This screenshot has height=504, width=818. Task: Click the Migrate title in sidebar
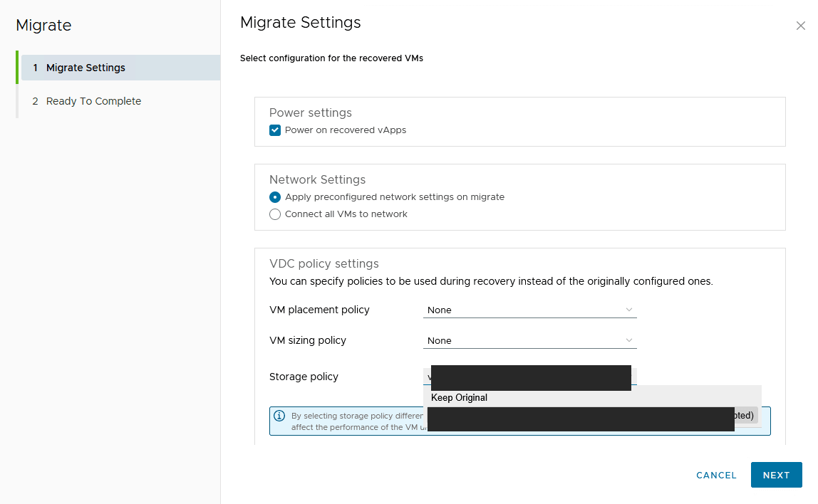tap(44, 25)
